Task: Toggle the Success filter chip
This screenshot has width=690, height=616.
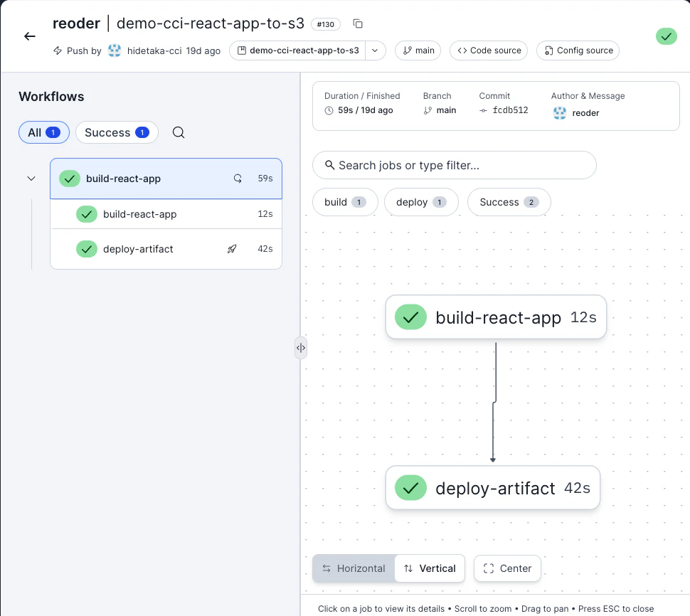Action: coord(509,202)
